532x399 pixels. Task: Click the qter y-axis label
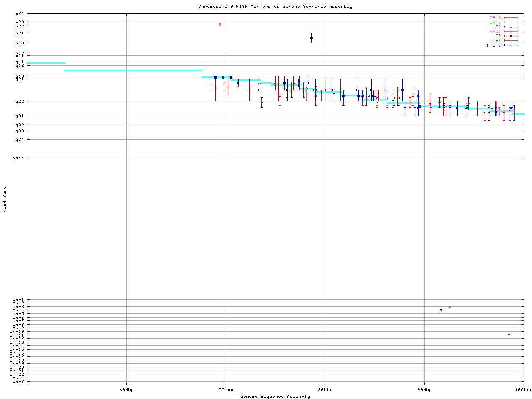tap(18, 158)
